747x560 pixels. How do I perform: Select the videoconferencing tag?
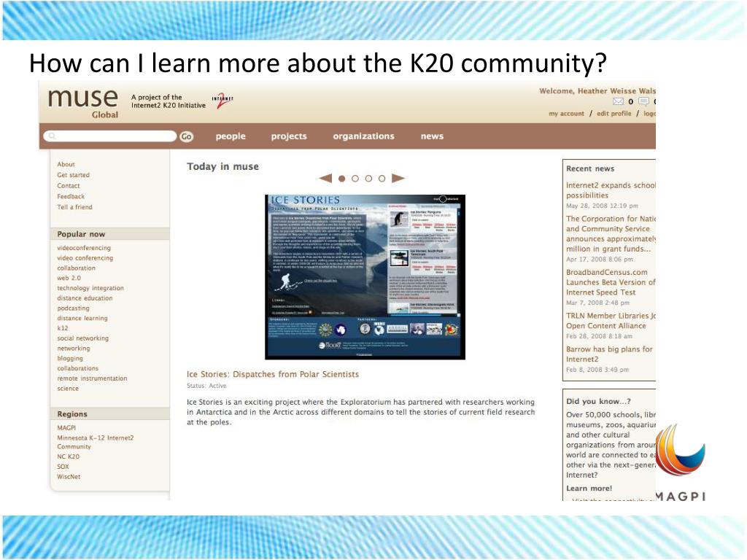coord(84,248)
